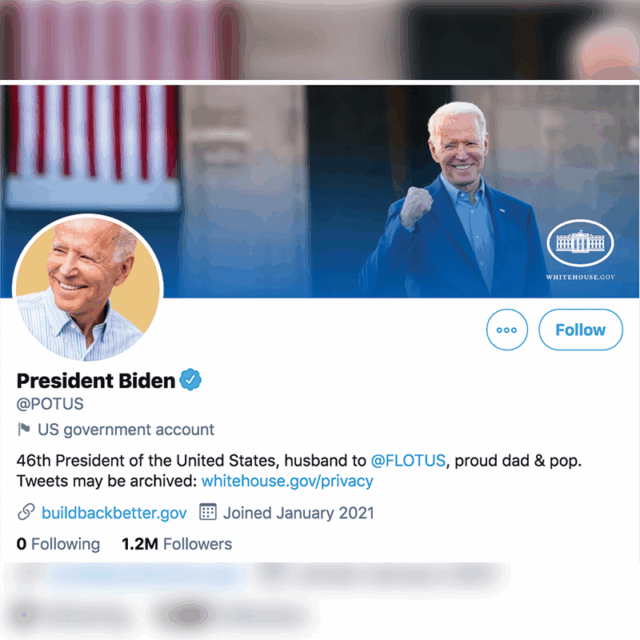Visit the whitehouse.gov/privacy link
The image size is (640, 640).
pyautogui.click(x=287, y=481)
